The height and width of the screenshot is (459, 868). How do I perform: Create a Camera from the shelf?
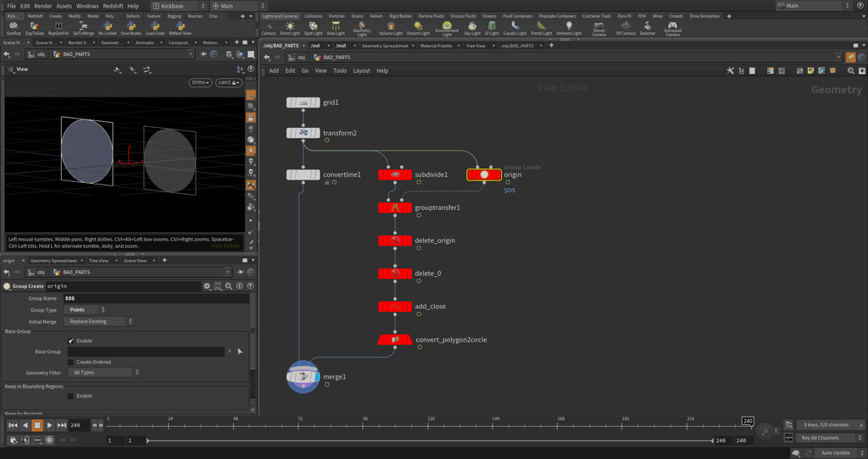269,28
